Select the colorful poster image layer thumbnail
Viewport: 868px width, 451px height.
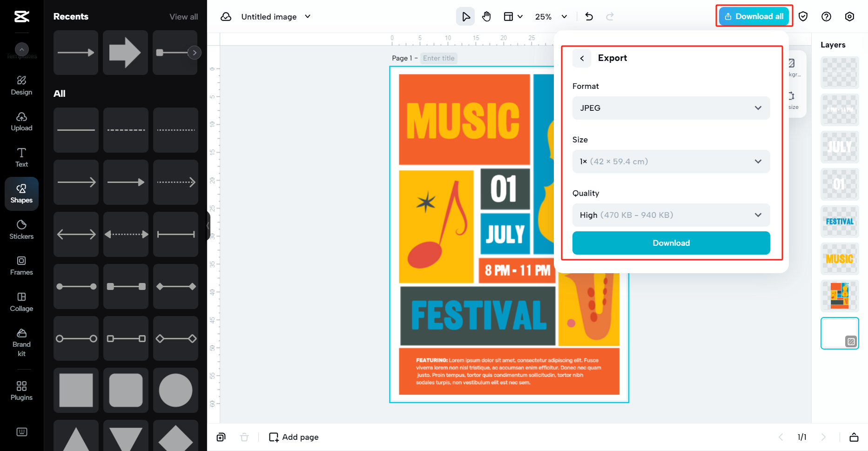pyautogui.click(x=840, y=296)
